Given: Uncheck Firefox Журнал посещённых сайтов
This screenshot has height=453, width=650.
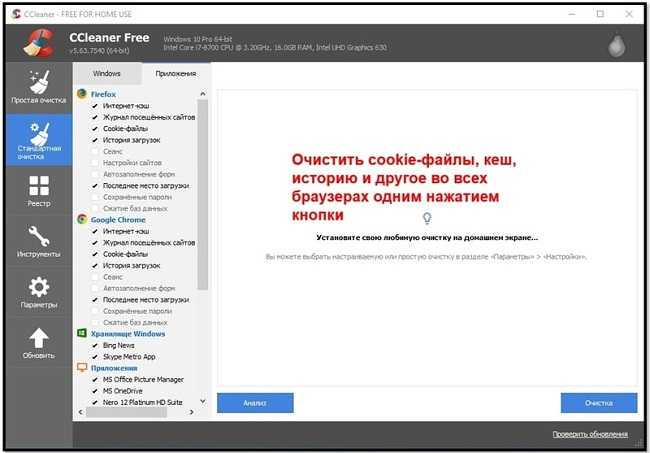Looking at the screenshot, I should click(x=95, y=117).
